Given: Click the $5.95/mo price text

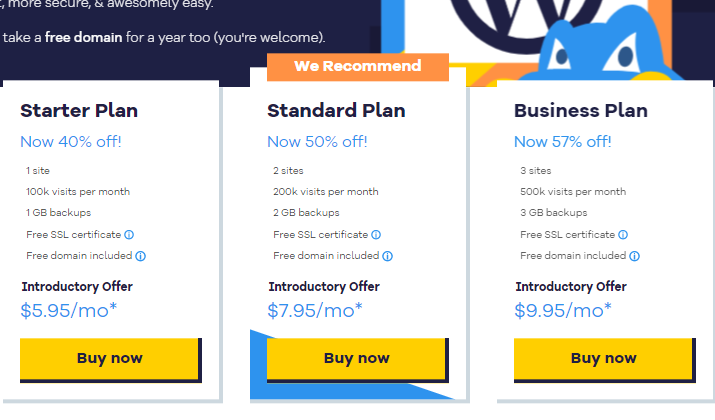Looking at the screenshot, I should click(x=69, y=311).
